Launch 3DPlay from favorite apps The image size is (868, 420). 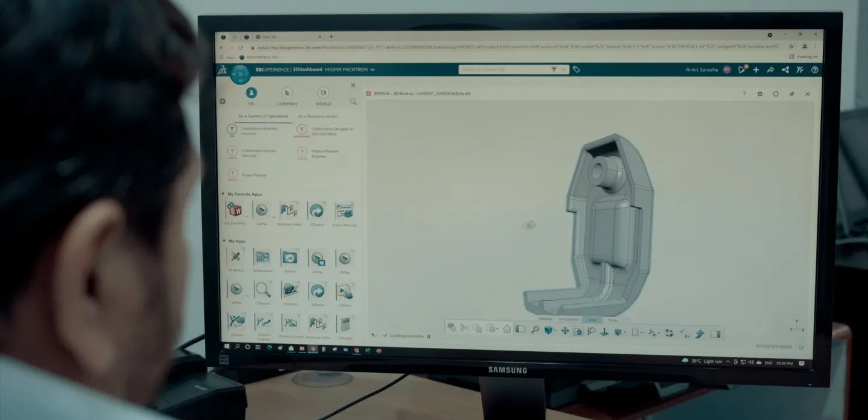(261, 211)
